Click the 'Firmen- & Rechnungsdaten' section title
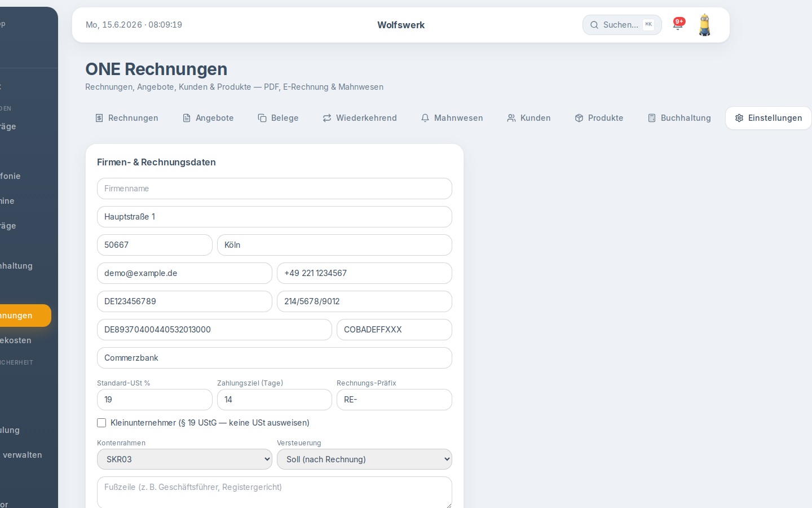This screenshot has height=508, width=812. point(156,162)
